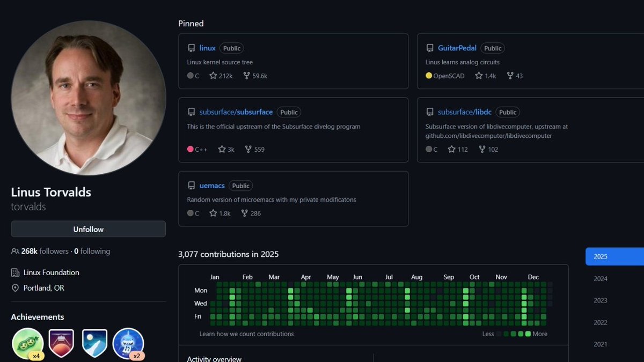This screenshot has width=644, height=362.
Task: Click the Activity overview heading
Action: (214, 359)
